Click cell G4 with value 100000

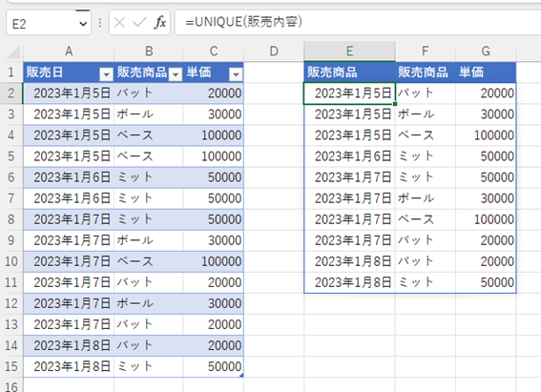tap(486, 135)
